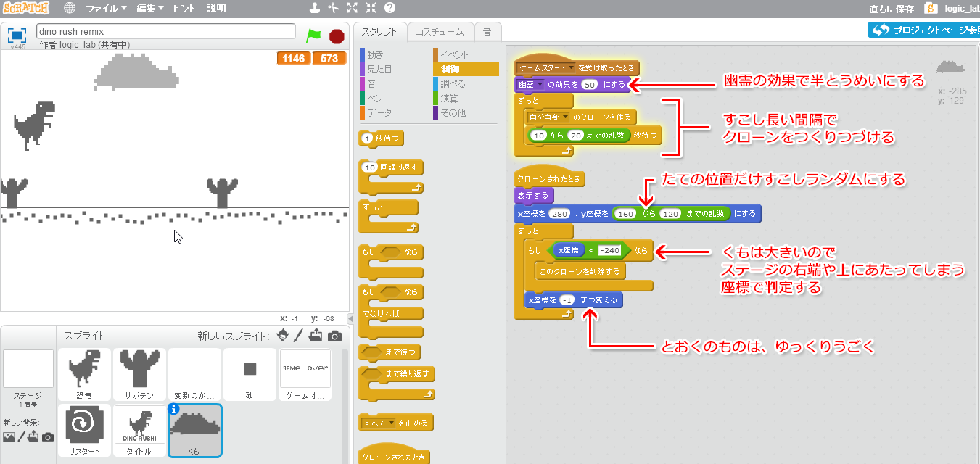Stop project with the red stop sign
The width and height of the screenshot is (980, 464).
tap(337, 36)
